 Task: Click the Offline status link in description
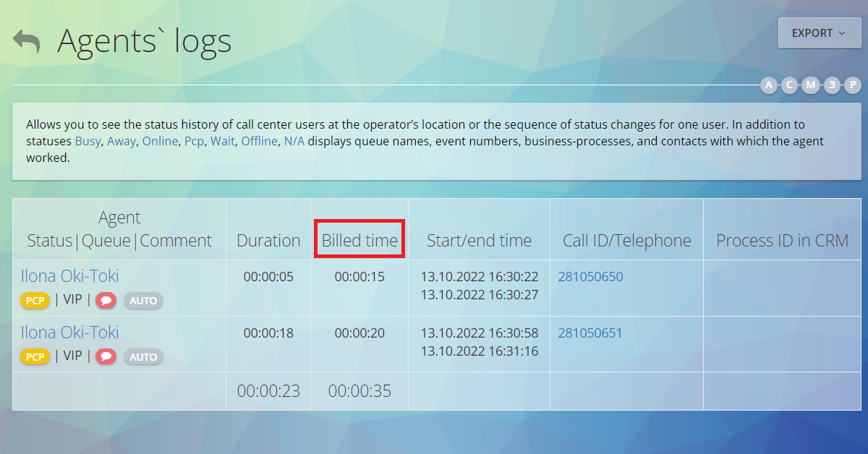click(259, 142)
